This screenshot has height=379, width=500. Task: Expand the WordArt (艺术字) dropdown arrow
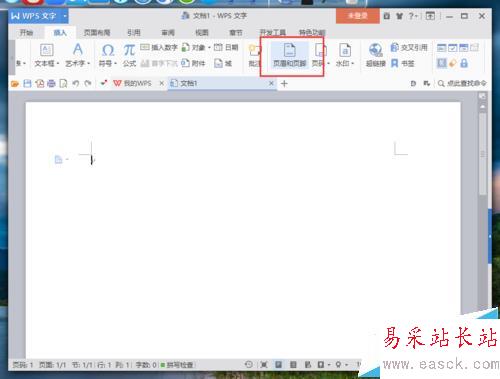pyautogui.click(x=89, y=63)
